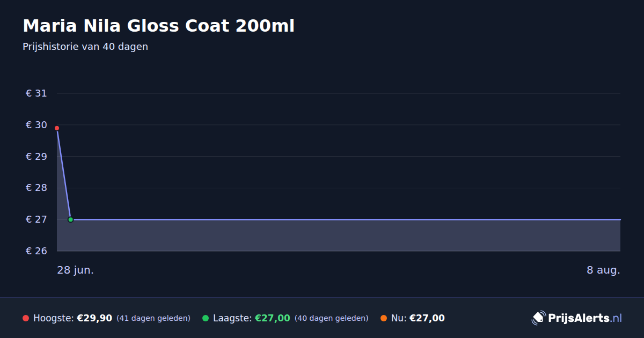The image size is (644, 338).
Task: Click the € 29 y-axis label
Action: pos(36,157)
